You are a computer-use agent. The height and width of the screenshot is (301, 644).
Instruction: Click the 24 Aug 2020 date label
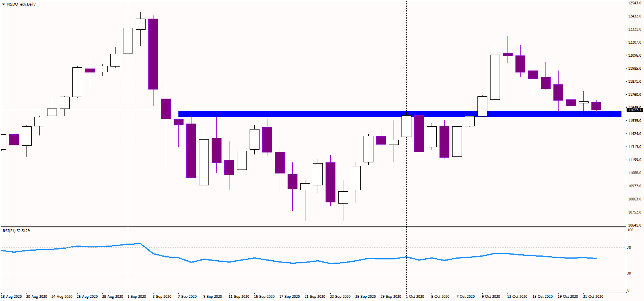tap(62, 297)
